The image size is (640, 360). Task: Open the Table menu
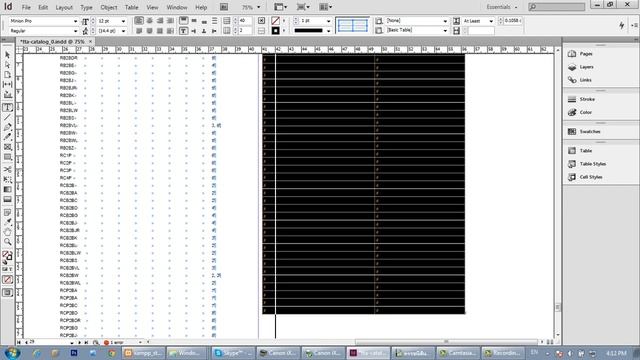[131, 7]
